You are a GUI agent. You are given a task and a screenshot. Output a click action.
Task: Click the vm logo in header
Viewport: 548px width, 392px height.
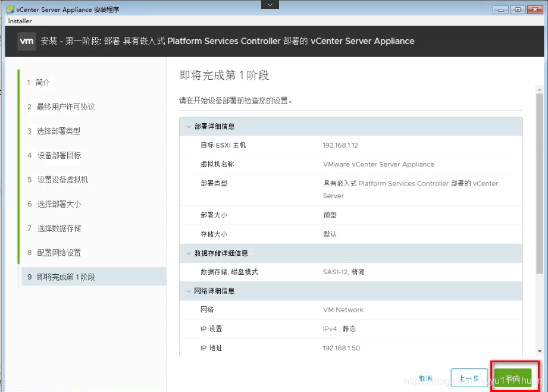(27, 41)
